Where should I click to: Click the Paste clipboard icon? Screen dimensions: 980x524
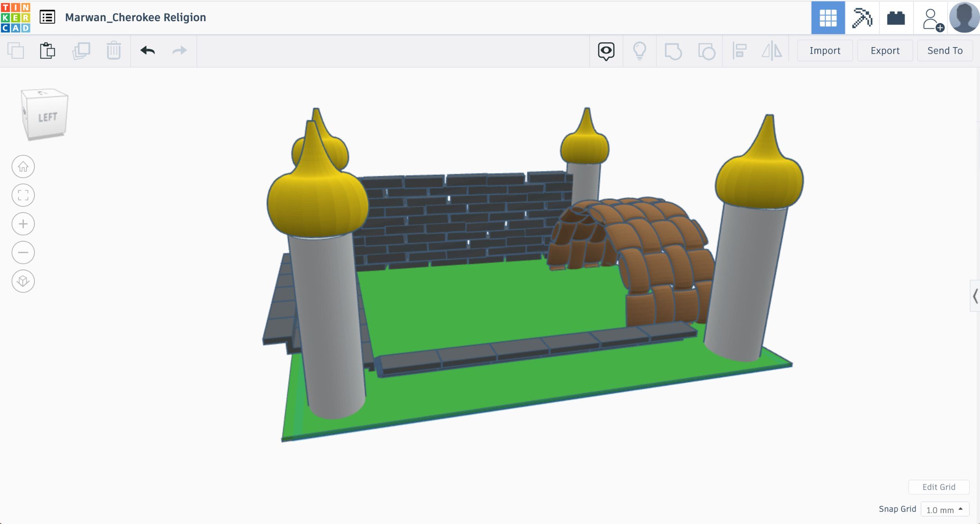click(x=47, y=51)
